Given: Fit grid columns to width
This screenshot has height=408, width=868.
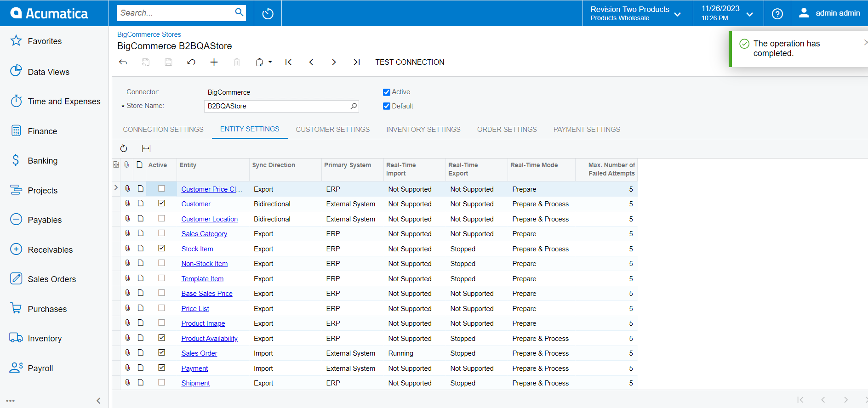Looking at the screenshot, I should click(x=146, y=148).
